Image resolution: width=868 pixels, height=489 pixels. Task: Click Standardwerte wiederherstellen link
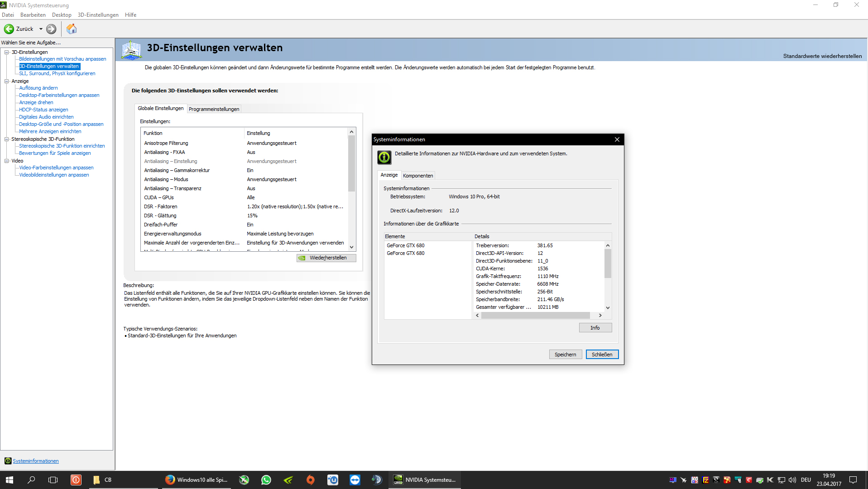click(822, 56)
